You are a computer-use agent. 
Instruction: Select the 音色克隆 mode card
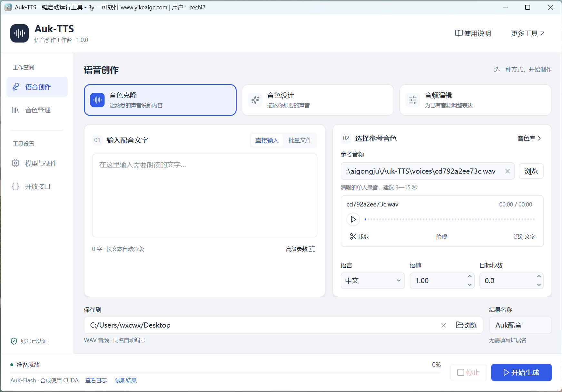160,100
